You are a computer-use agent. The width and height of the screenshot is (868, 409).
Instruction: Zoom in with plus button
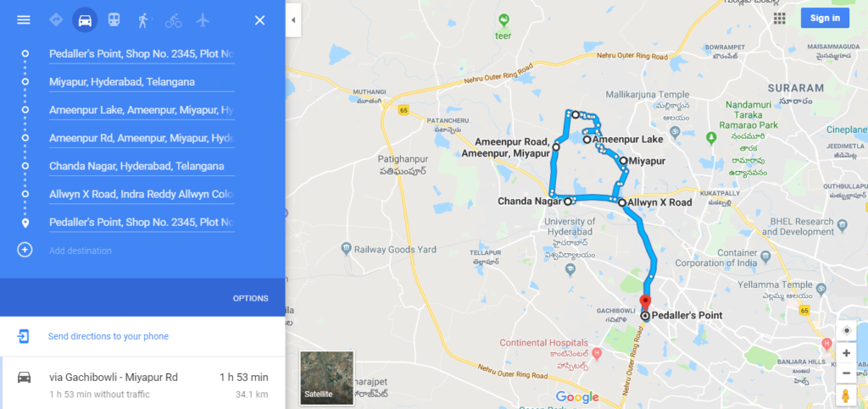(847, 352)
